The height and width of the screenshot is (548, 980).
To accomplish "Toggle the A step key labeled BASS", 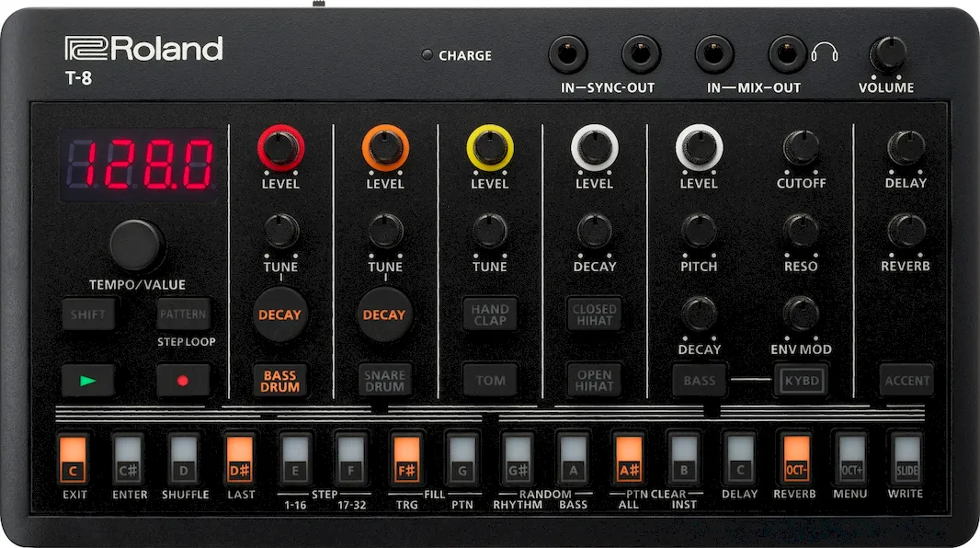I will click(x=573, y=459).
